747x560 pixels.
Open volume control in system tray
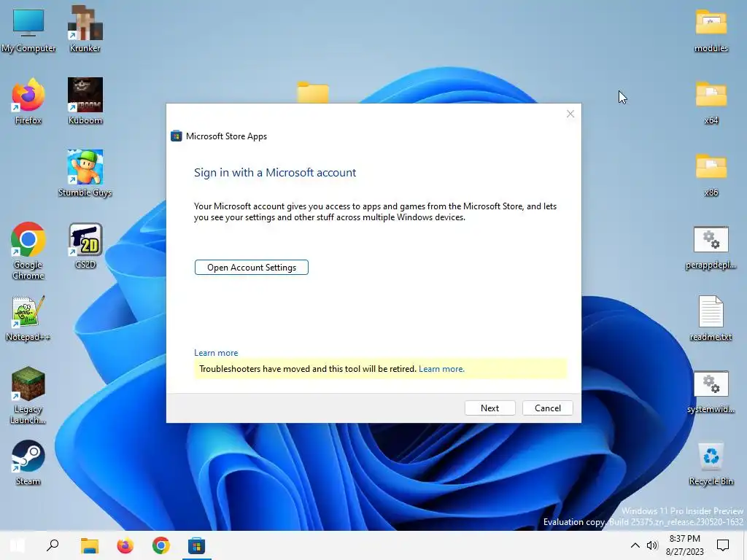point(651,545)
